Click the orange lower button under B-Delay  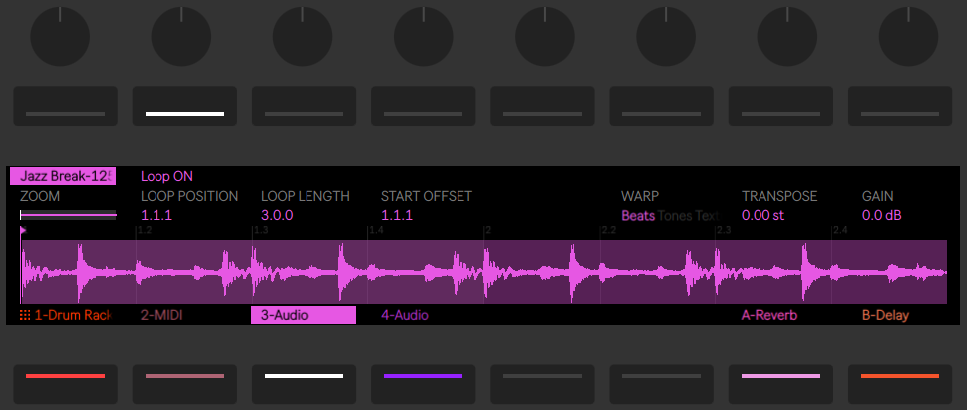(900, 383)
